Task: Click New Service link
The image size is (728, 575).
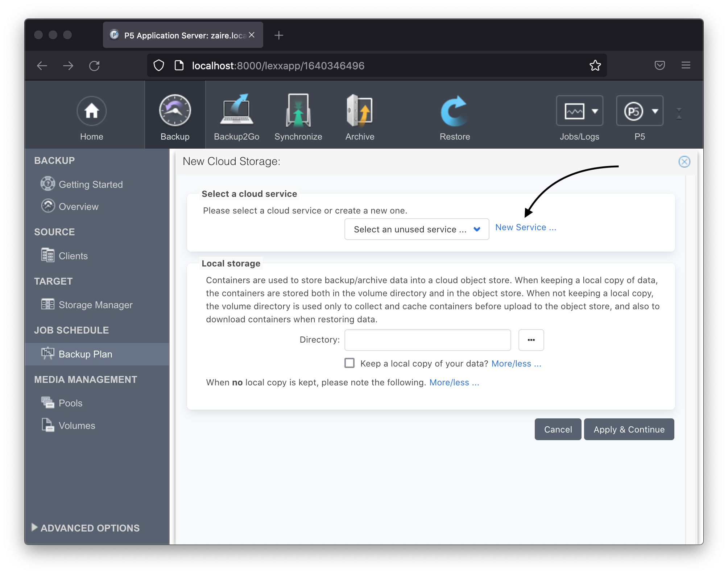Action: coord(525,226)
